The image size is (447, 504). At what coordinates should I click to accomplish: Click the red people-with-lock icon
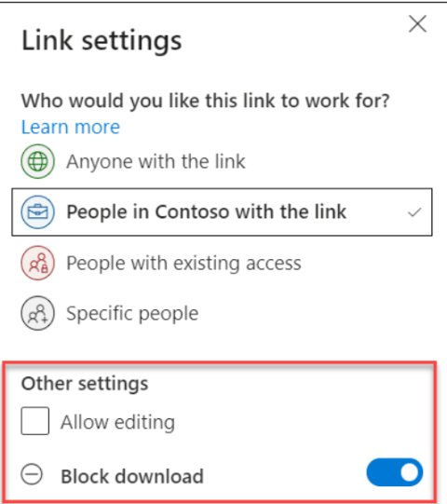click(38, 263)
